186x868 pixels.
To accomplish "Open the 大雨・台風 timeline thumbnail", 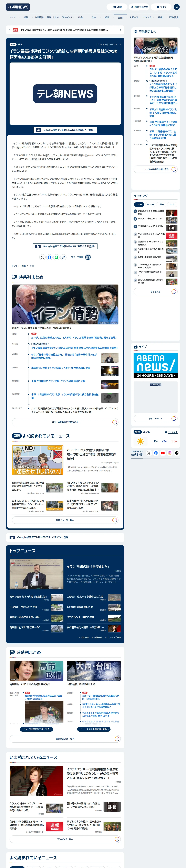I will tap(94, 671).
